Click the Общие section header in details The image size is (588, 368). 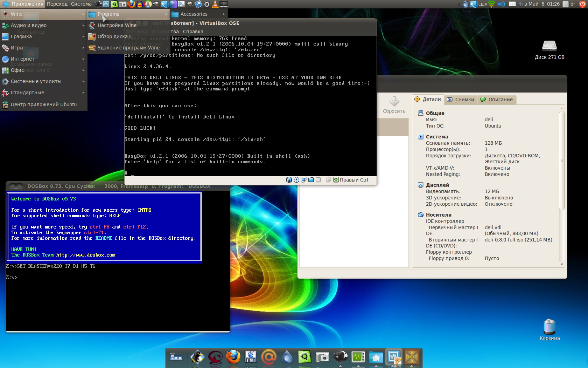point(435,113)
